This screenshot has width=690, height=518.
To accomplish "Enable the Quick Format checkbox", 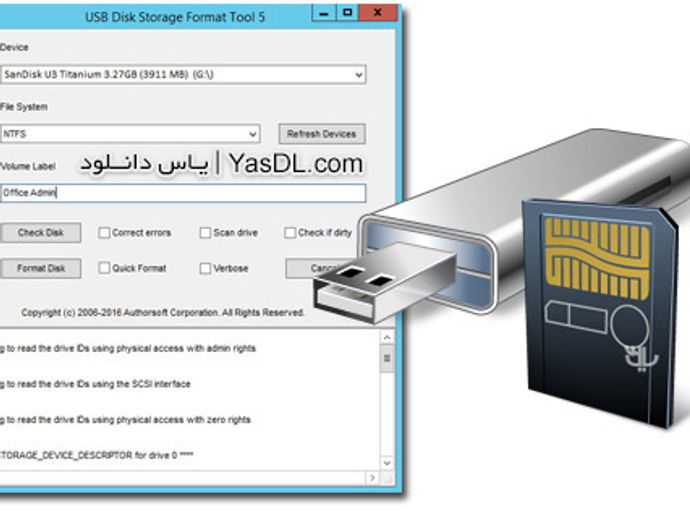I will pyautogui.click(x=104, y=268).
